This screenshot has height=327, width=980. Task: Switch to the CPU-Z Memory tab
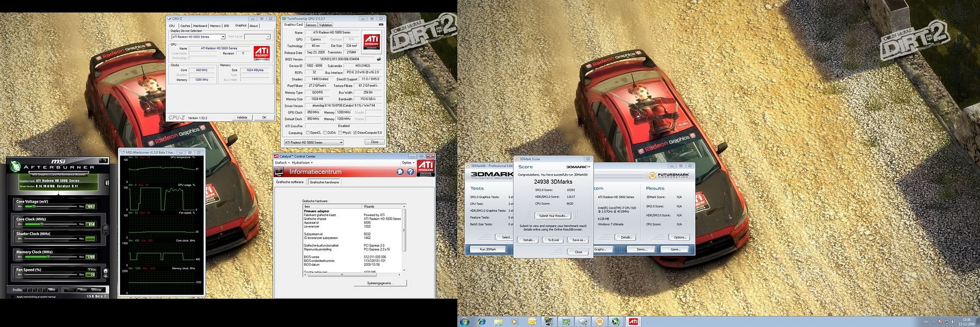pos(215,26)
